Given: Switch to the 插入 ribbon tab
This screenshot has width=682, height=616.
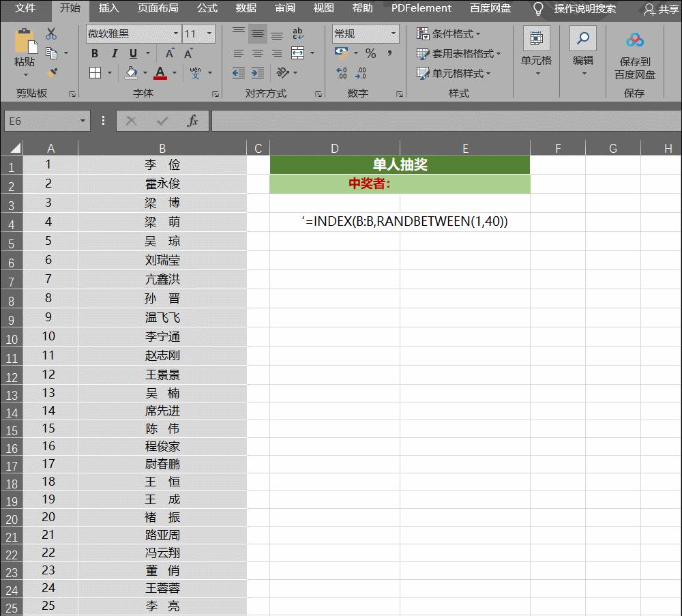Looking at the screenshot, I should [108, 9].
